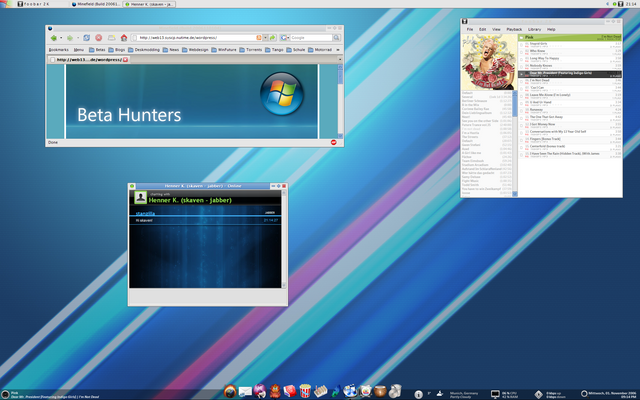640x400 pixels.
Task: Open the Tango bookmark folder
Action: pos(274,50)
